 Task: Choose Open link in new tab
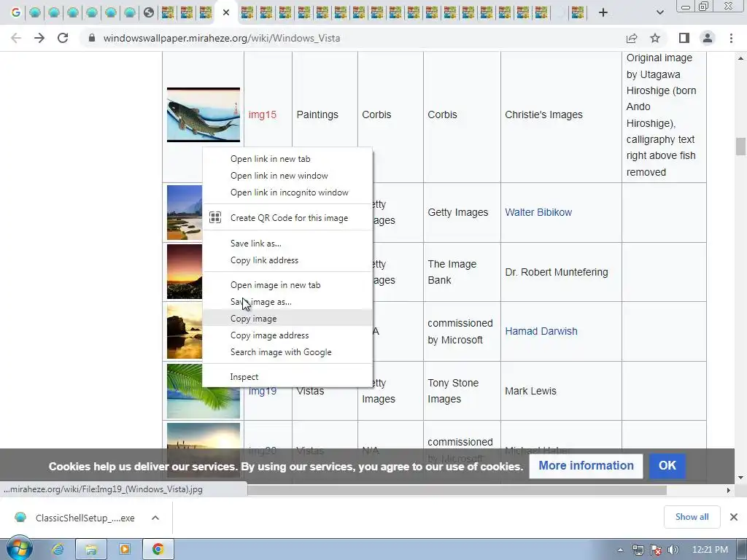287,159
